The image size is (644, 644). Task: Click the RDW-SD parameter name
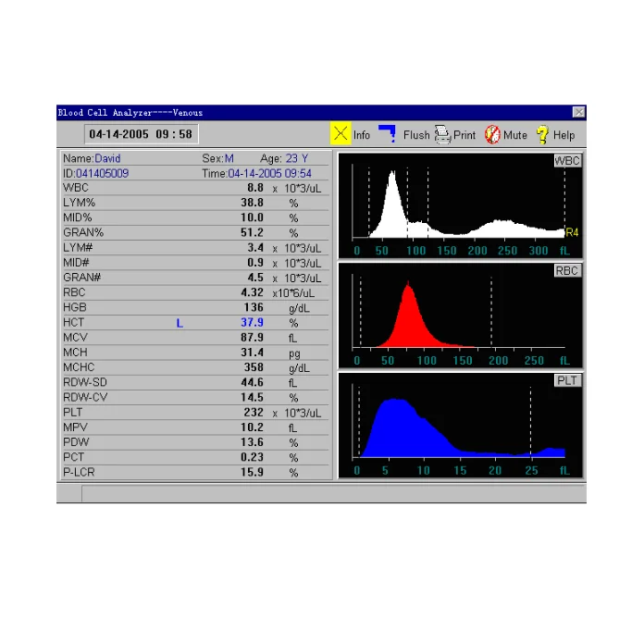[x=85, y=382]
